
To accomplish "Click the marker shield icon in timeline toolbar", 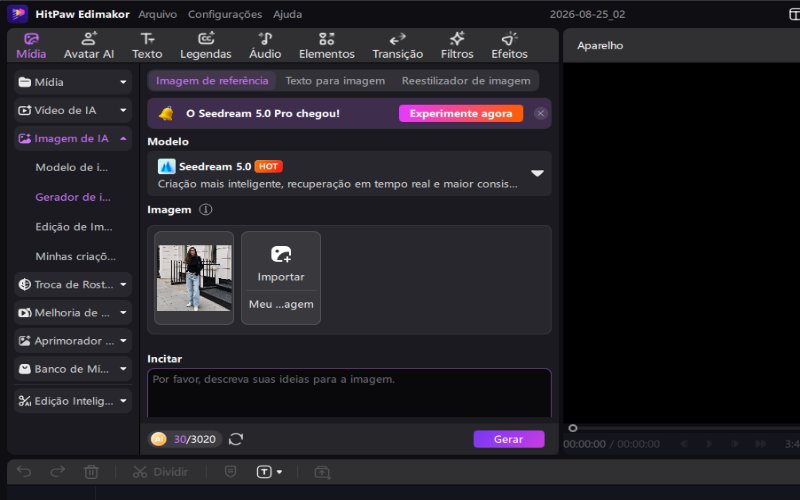I will coord(231,472).
